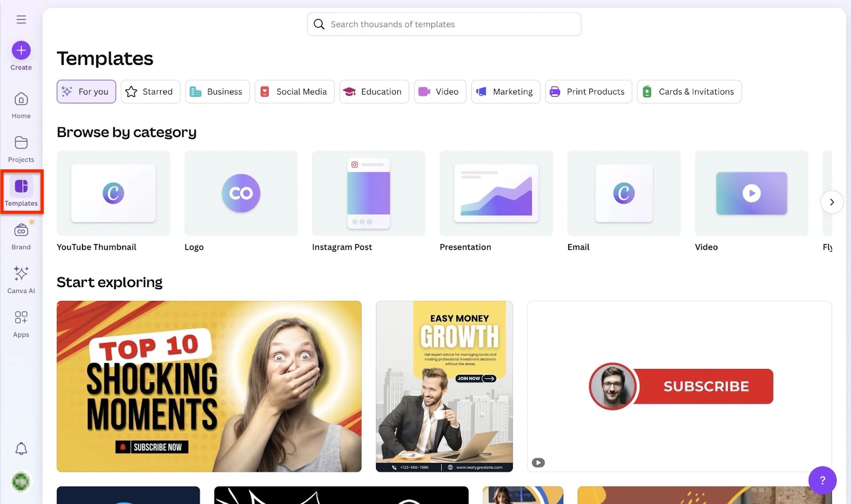Open the Subscribe button video template
Viewport: 851px width, 504px height.
pyautogui.click(x=679, y=387)
